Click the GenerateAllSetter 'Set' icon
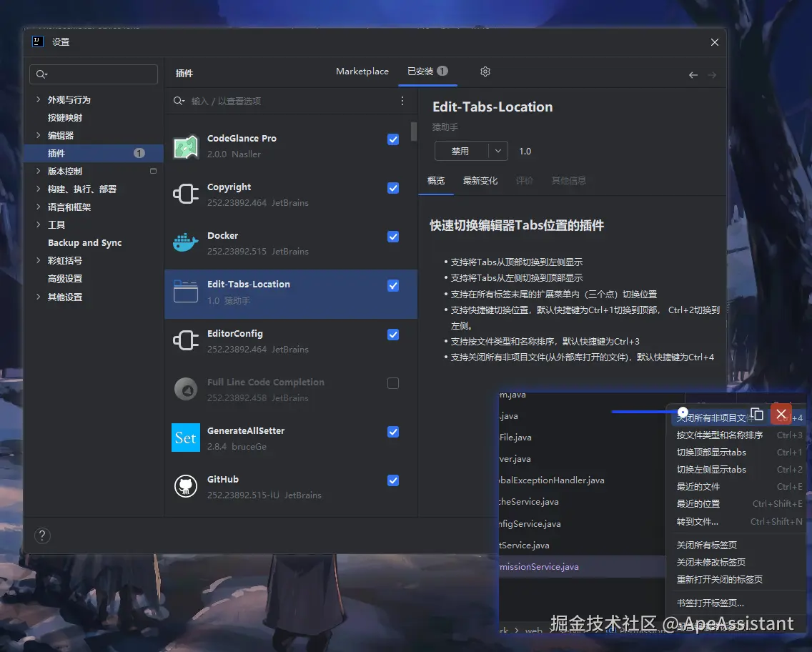This screenshot has width=812, height=652. (185, 438)
